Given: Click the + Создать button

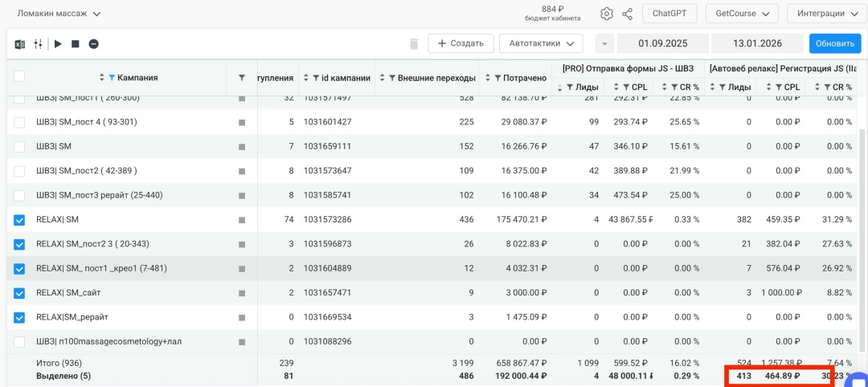Looking at the screenshot, I should [461, 43].
